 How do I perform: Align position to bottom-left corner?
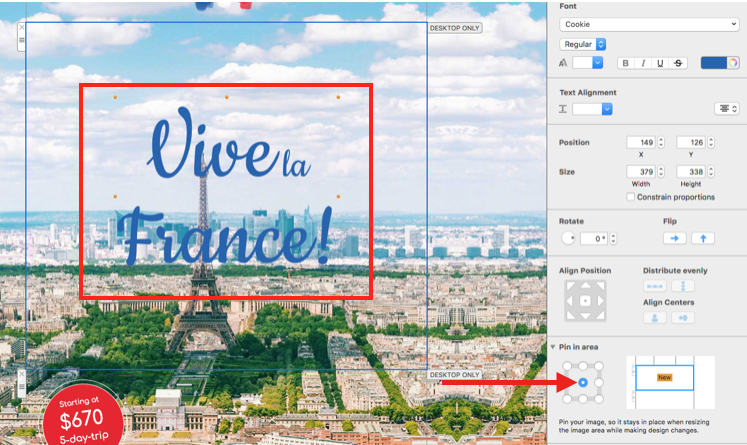coord(570,316)
